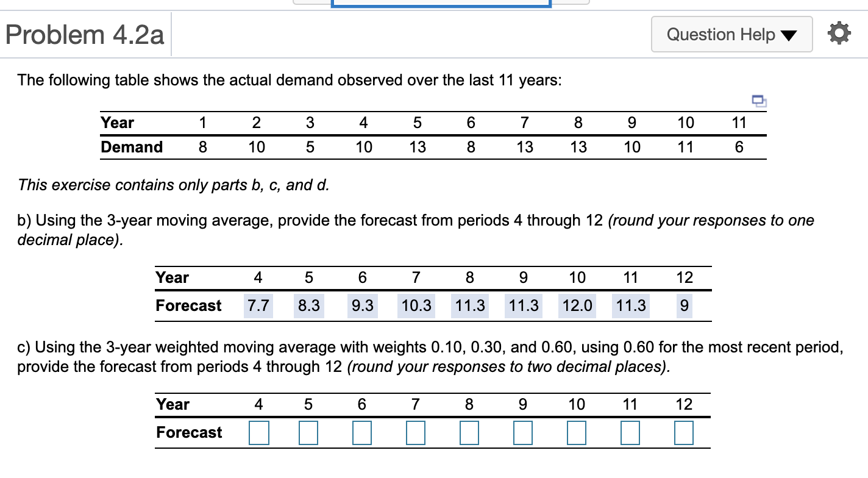
Task: Click the forecast answer 7.7 under year 4
Action: point(258,305)
